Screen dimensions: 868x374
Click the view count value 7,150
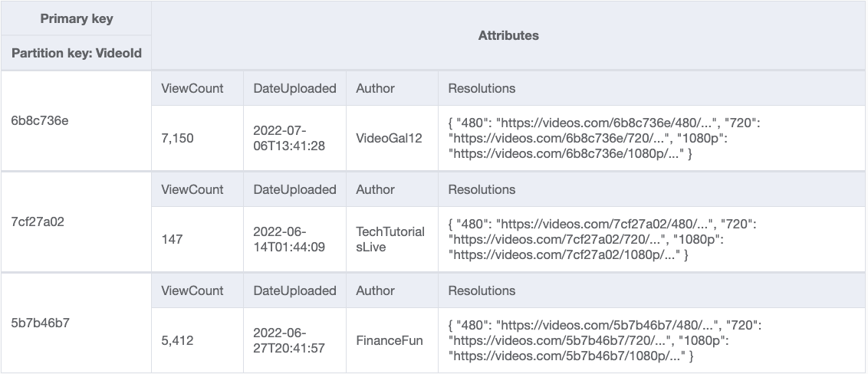(x=178, y=138)
